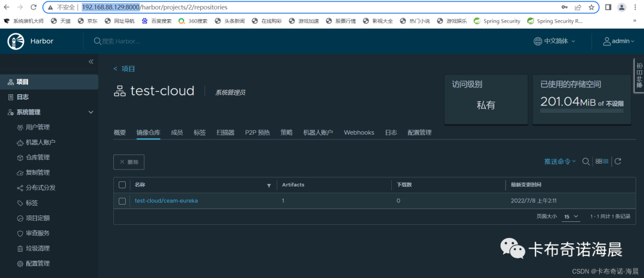Click the admin user avatar icon
This screenshot has width=644, height=278.
[x=606, y=41]
